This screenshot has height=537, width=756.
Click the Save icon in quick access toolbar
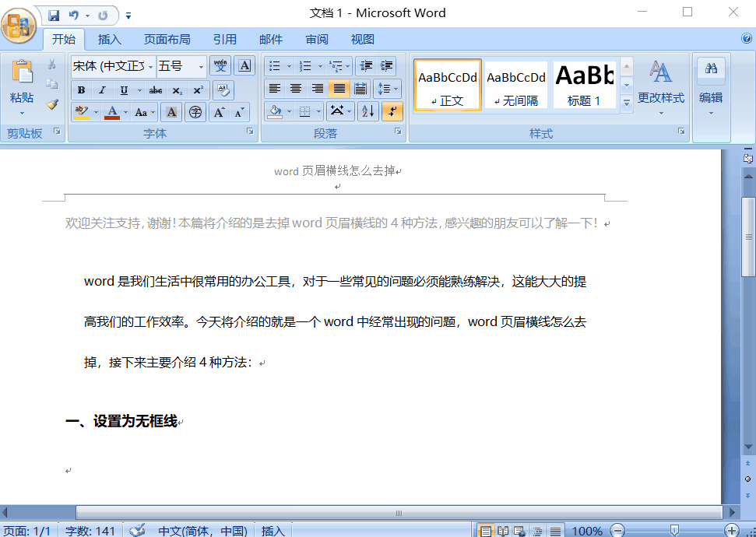point(54,15)
